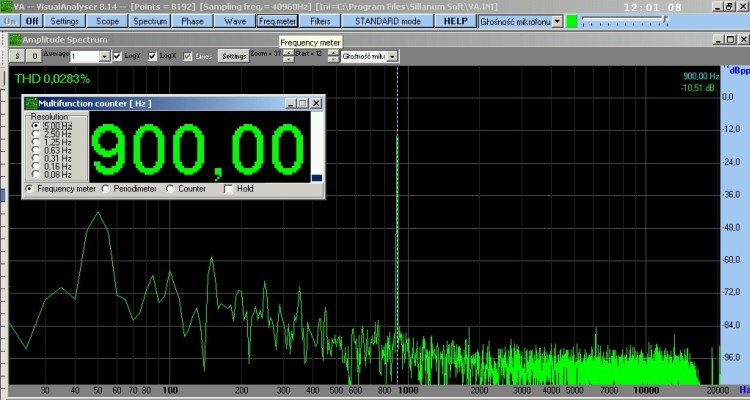Click the 900,00 Hz cursor readout

pos(700,76)
